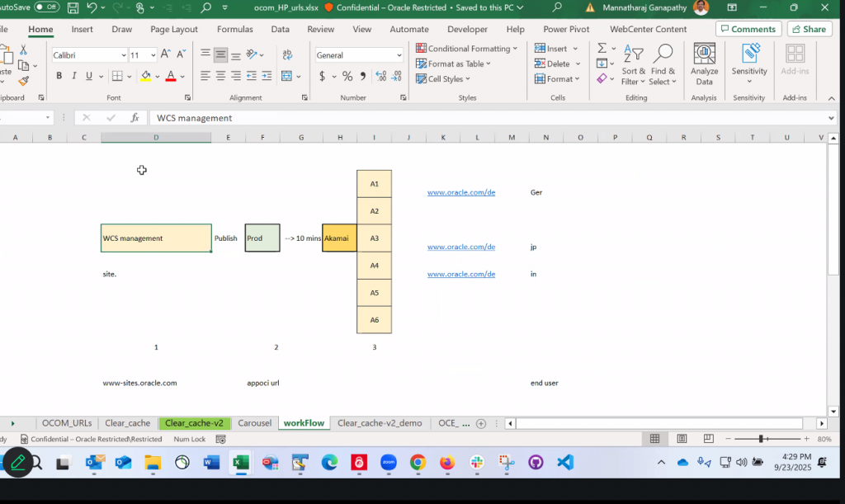Apply Accounting dollar format
Viewport: 845px width, 504px height.
point(322,76)
